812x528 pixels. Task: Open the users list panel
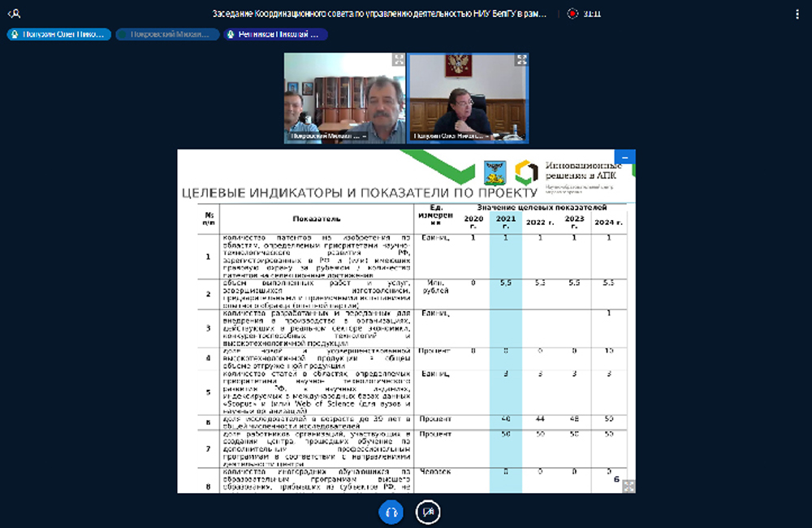(x=14, y=14)
